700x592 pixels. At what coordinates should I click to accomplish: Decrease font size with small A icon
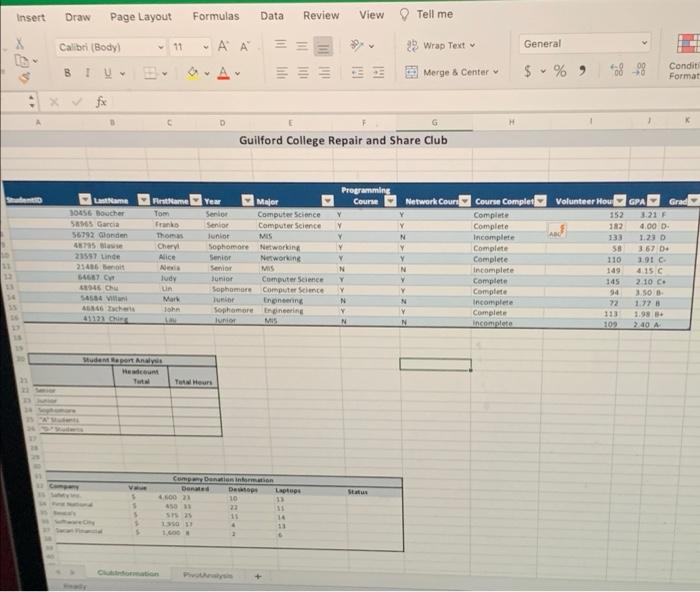tap(245, 46)
